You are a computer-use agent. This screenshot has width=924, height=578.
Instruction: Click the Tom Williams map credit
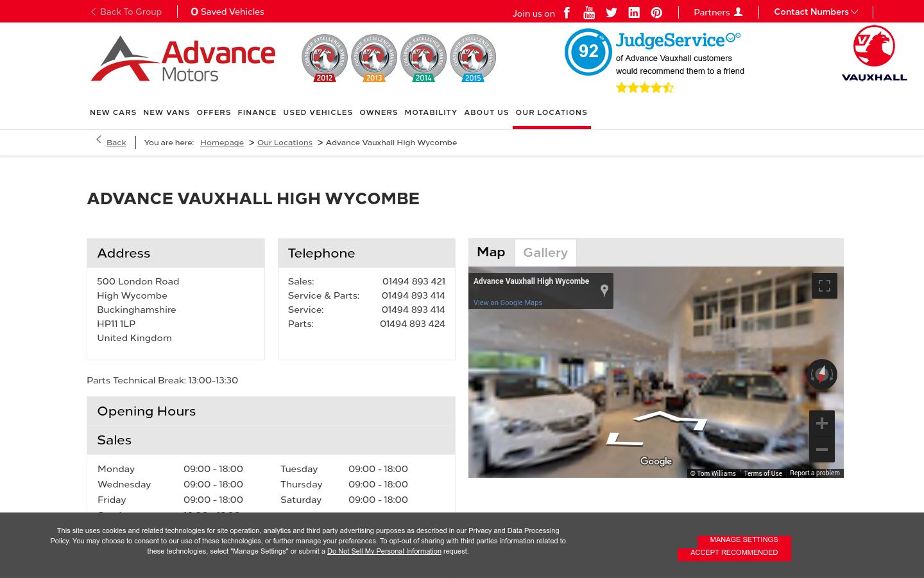coord(713,473)
